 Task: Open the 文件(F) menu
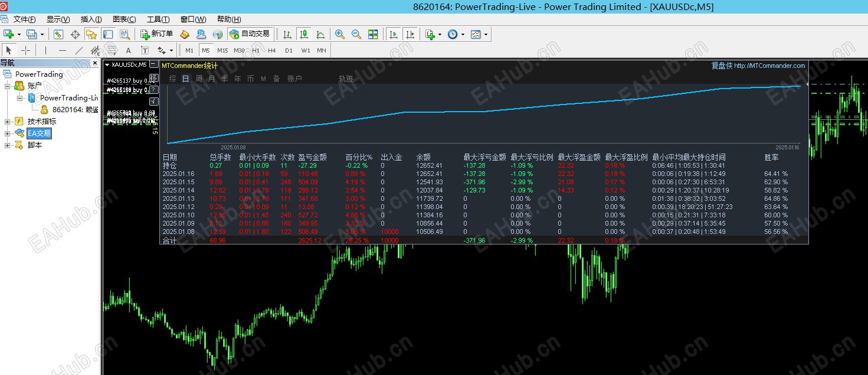pos(24,19)
